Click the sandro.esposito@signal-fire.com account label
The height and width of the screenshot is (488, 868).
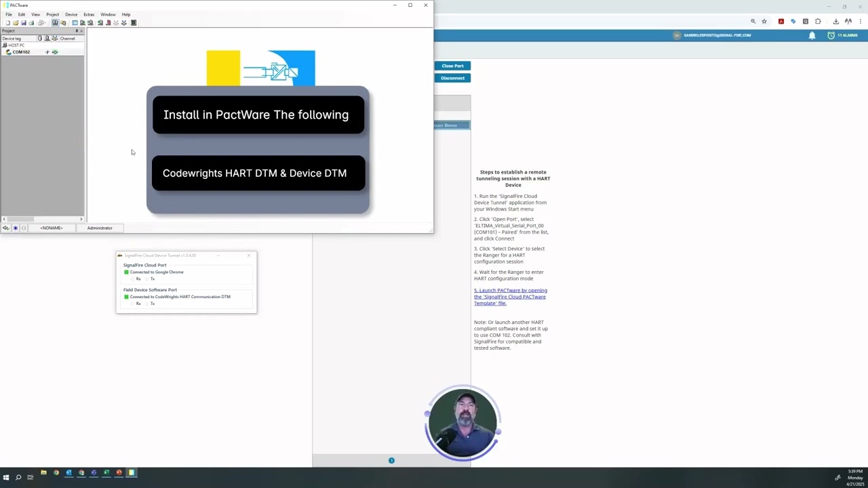point(717,35)
